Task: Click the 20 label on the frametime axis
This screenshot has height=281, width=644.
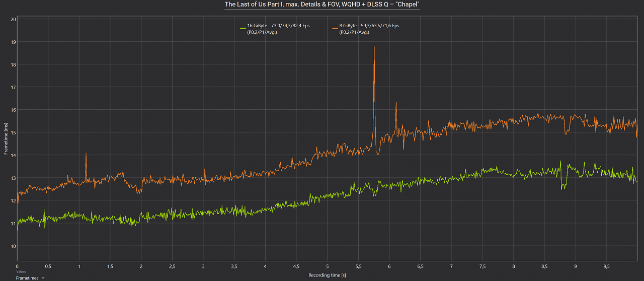Action: click(13, 19)
